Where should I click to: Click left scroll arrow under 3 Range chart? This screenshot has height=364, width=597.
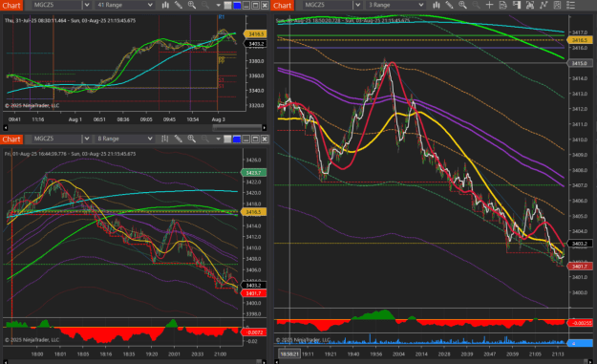[277, 361]
